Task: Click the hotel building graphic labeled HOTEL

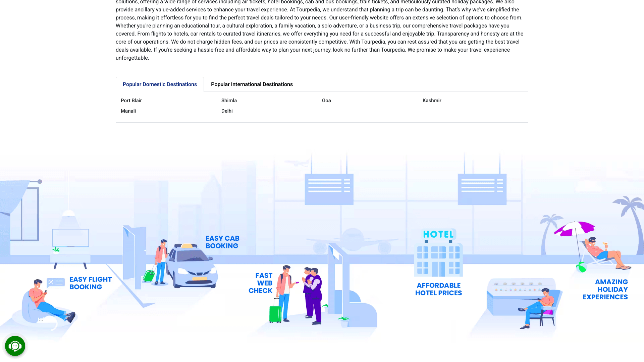Action: 438,255
